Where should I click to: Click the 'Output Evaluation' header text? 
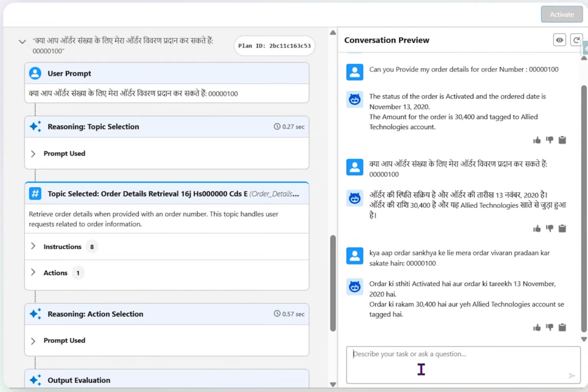coord(79,380)
